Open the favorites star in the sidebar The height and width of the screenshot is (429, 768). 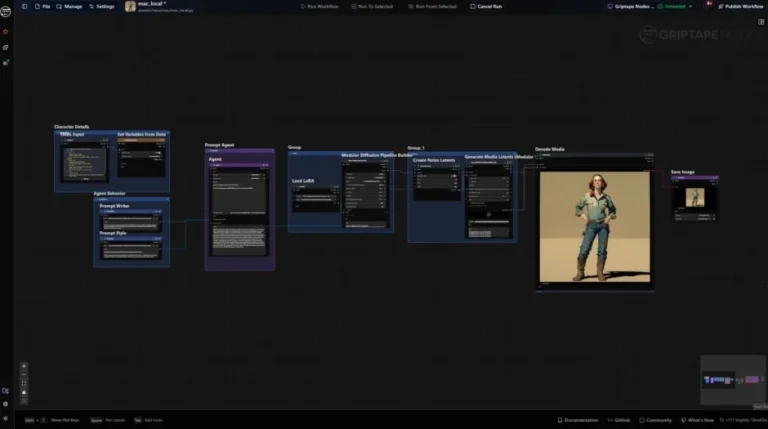(x=6, y=32)
